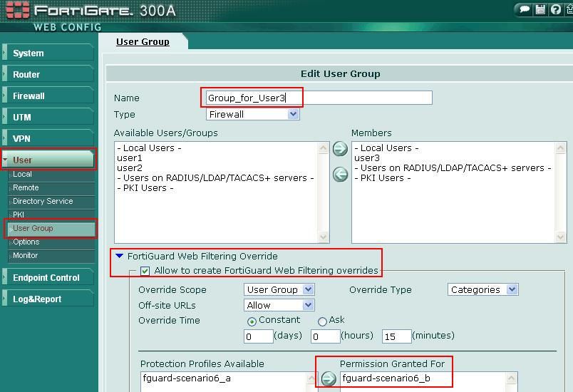The width and height of the screenshot is (573, 392).
Task: Open online help question mark icon
Action: tap(555, 10)
